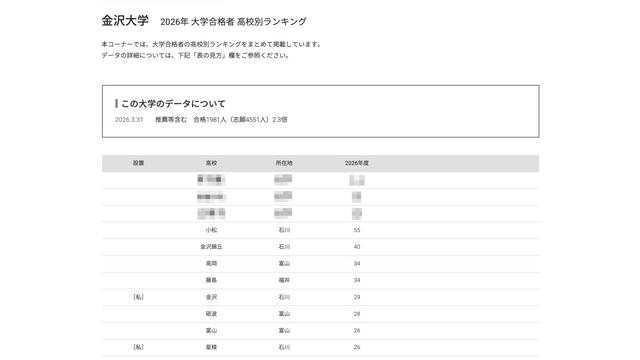Click the [私] marker in the 星稜 row
The height and width of the screenshot is (360, 640).
pyautogui.click(x=138, y=347)
